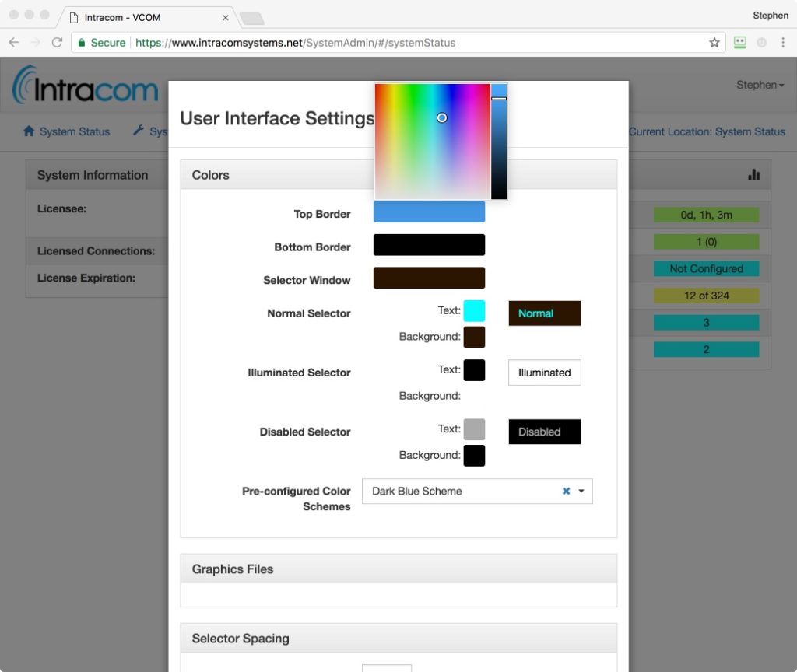This screenshot has width=797, height=672.
Task: Open the Pre-configured Color Schemes dropdown
Action: click(x=581, y=491)
